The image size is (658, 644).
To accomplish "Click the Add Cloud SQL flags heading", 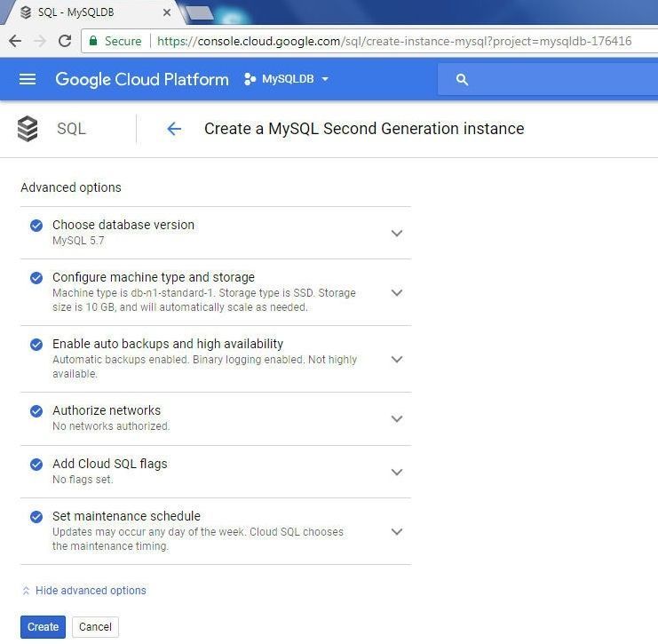I will tap(110, 464).
